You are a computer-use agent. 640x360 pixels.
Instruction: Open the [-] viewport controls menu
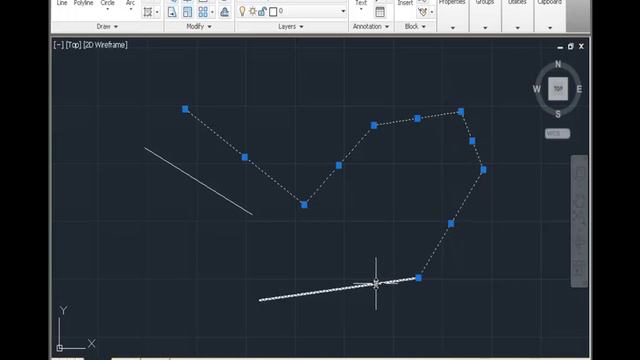coord(59,45)
